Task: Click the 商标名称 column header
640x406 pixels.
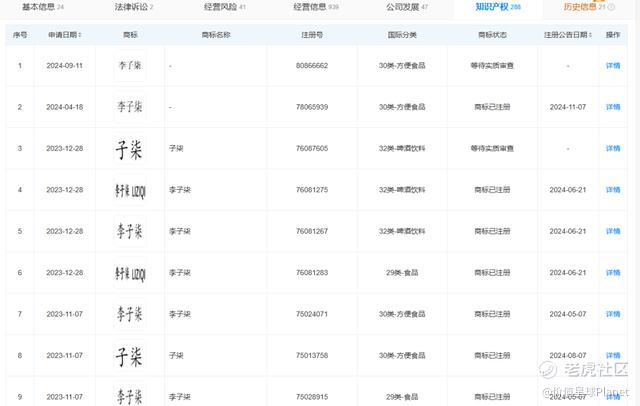Action: pyautogui.click(x=216, y=35)
